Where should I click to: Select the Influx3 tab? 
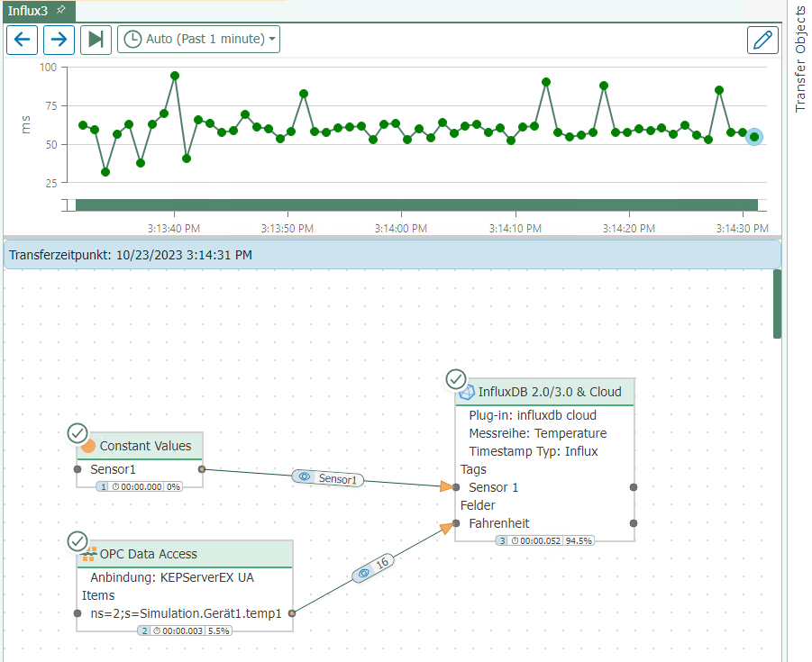28,10
